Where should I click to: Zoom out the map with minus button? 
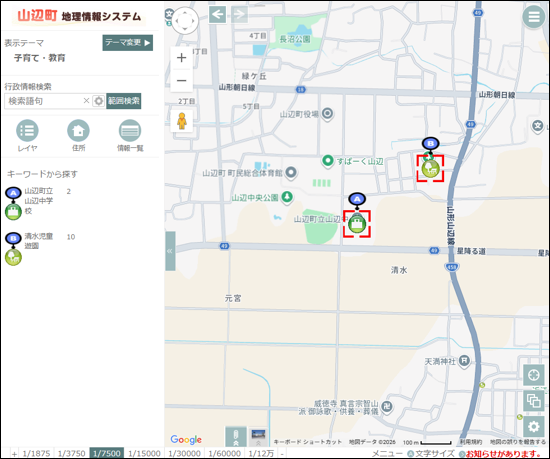[x=181, y=81]
